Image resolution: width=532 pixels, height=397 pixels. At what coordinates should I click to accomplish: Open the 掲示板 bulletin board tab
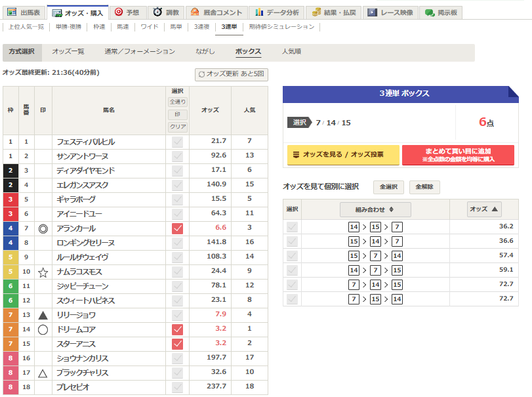(x=441, y=12)
